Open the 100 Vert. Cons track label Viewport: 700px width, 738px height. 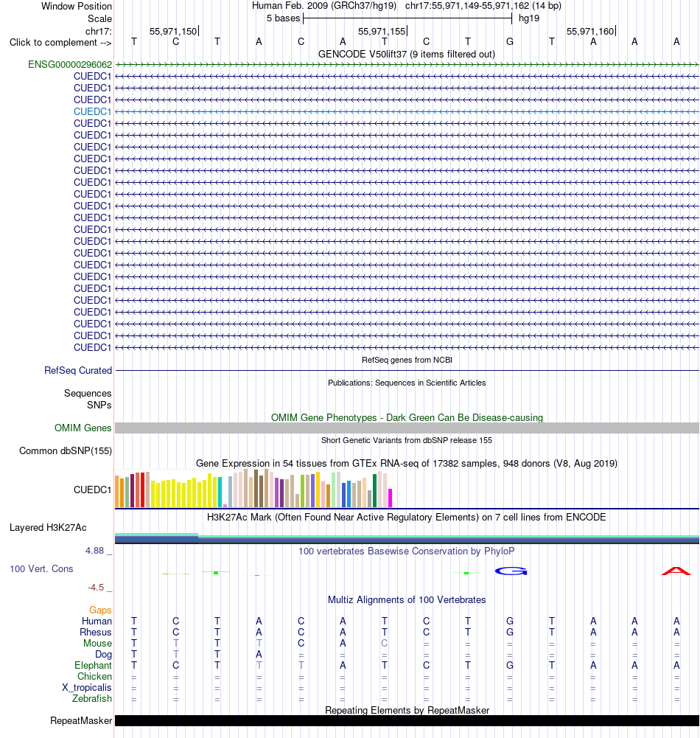tap(41, 568)
